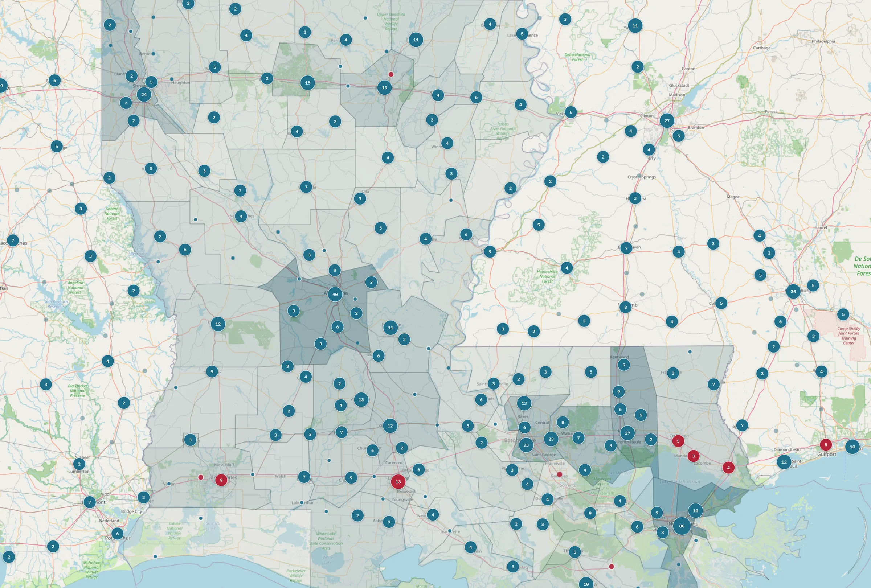Select the 3 cluster below Olla

click(360, 198)
